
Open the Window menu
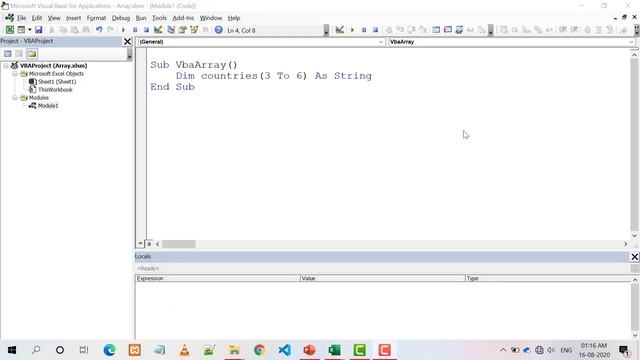(x=211, y=18)
